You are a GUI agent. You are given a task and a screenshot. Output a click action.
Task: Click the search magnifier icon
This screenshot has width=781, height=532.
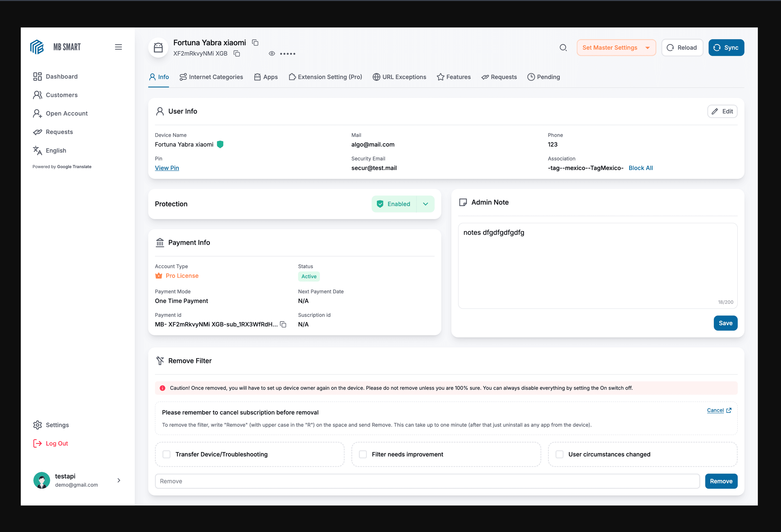click(x=563, y=48)
